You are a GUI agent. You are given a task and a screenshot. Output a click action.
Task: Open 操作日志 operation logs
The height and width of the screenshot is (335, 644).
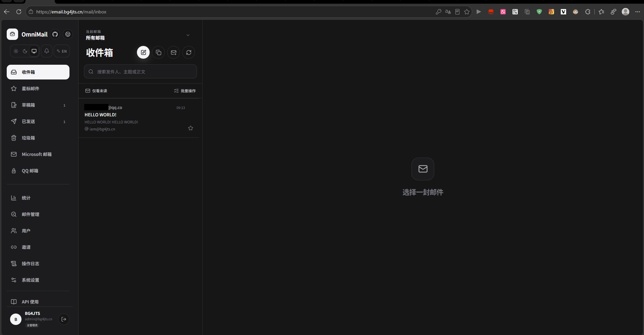coord(38,264)
